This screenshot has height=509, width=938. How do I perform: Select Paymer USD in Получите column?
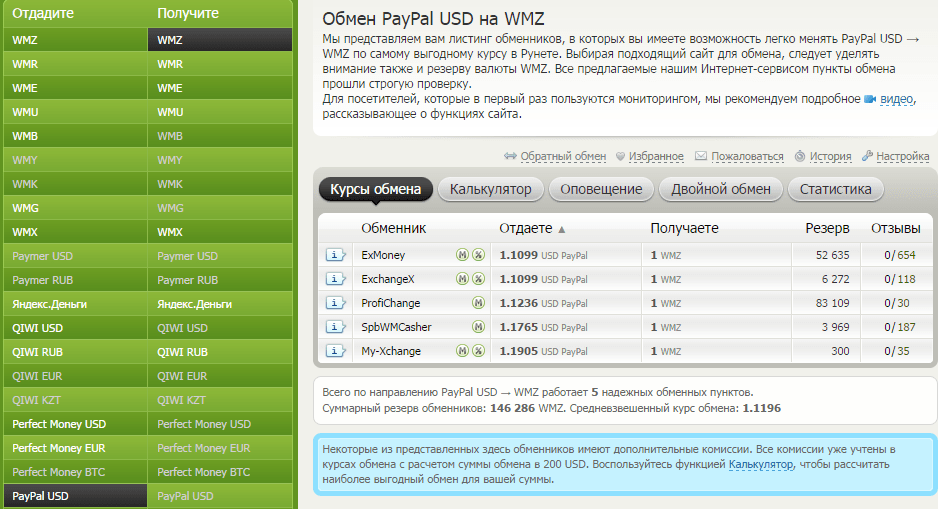[220, 256]
